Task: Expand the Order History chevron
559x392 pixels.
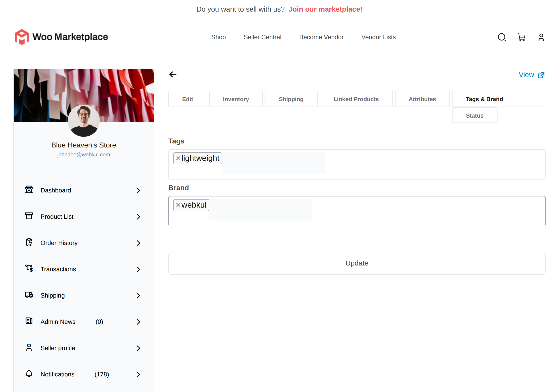Action: tap(138, 243)
